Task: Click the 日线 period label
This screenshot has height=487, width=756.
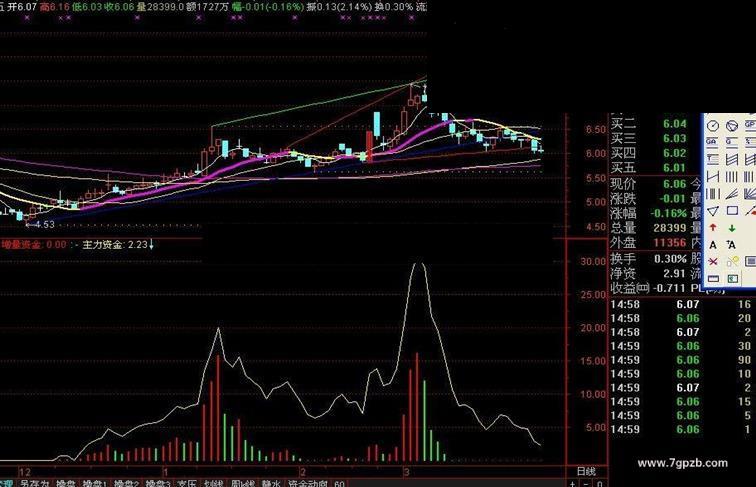Action: (586, 471)
